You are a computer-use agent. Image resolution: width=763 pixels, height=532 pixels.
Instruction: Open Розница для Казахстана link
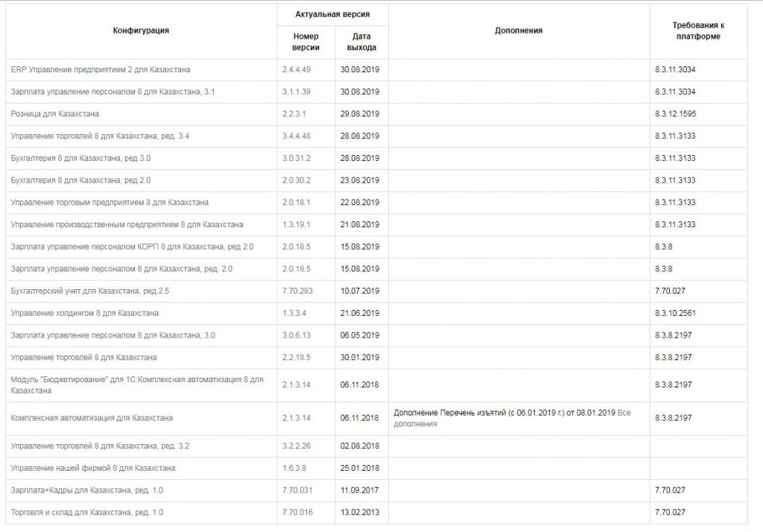(54, 114)
